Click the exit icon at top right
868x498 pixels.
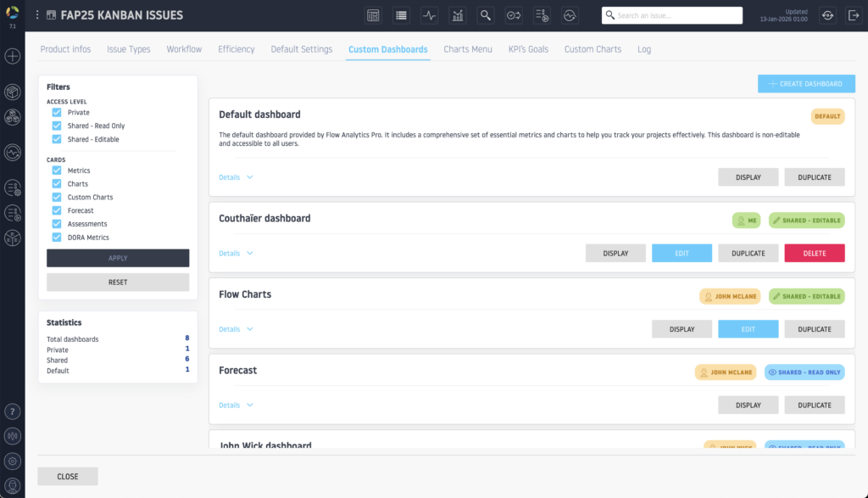[x=853, y=15]
